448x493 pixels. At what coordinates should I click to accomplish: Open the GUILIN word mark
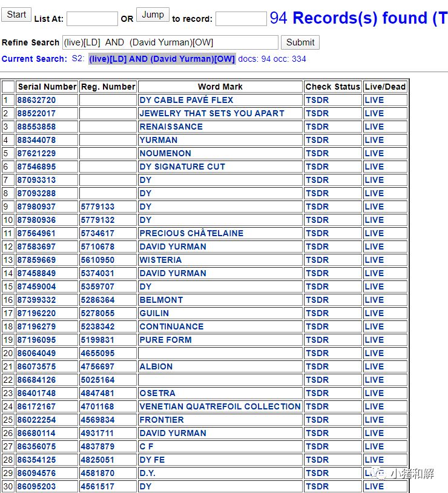click(x=154, y=313)
